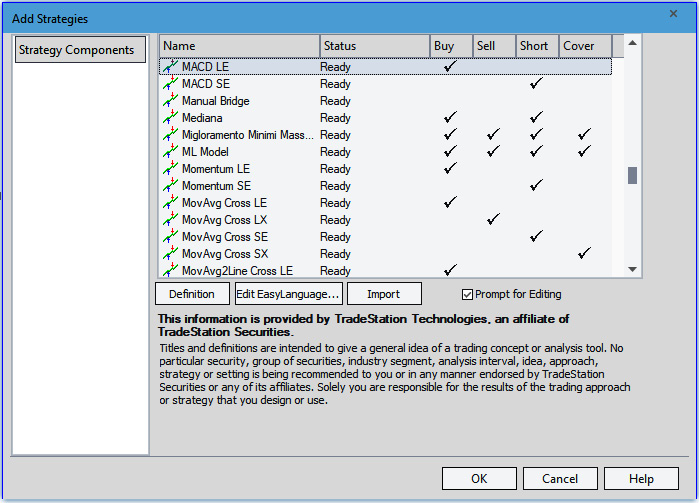The height and width of the screenshot is (503, 699).
Task: Toggle the Prompt for Editing checkbox
Action: click(467, 294)
